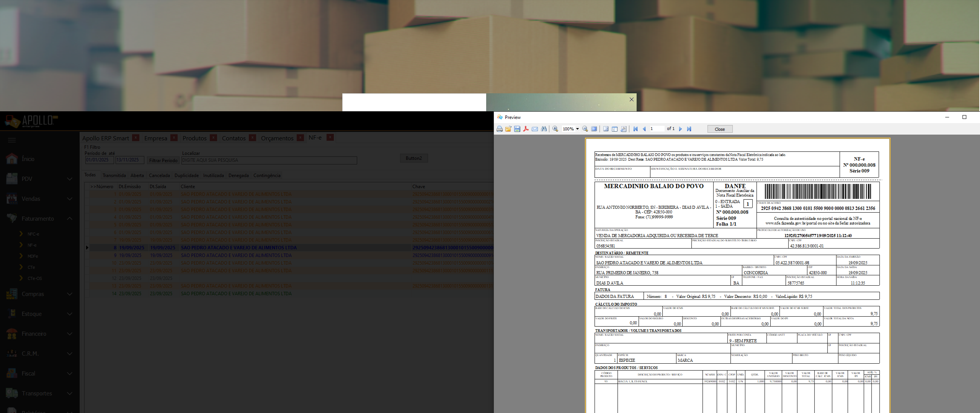The height and width of the screenshot is (413, 980).
Task: Click the page number field in Preview
Action: [657, 129]
